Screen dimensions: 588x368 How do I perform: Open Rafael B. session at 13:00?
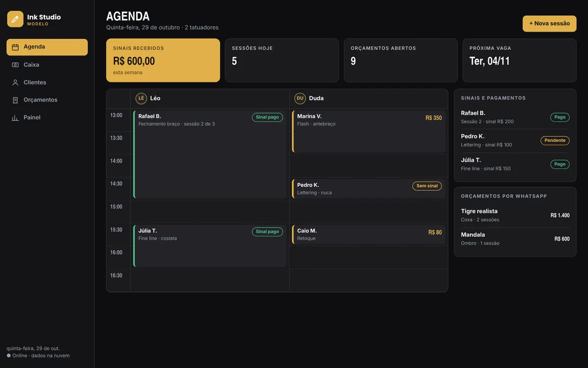click(x=210, y=155)
